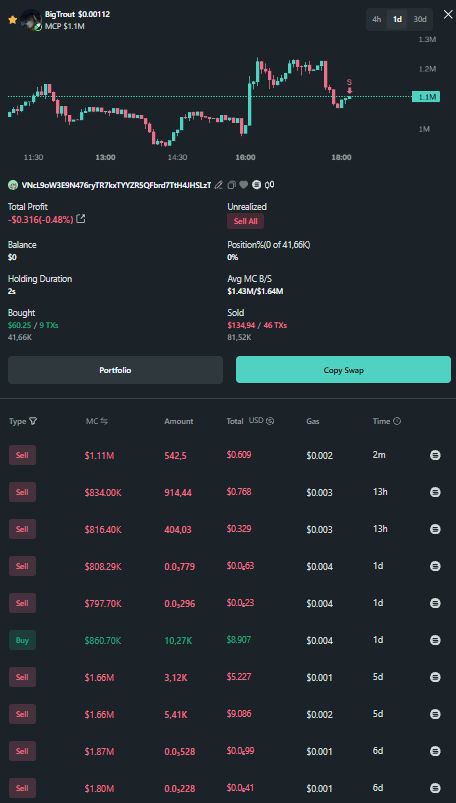This screenshot has height=803, width=456.
Task: Click the 81,52K sold amount
Action: click(x=239, y=337)
